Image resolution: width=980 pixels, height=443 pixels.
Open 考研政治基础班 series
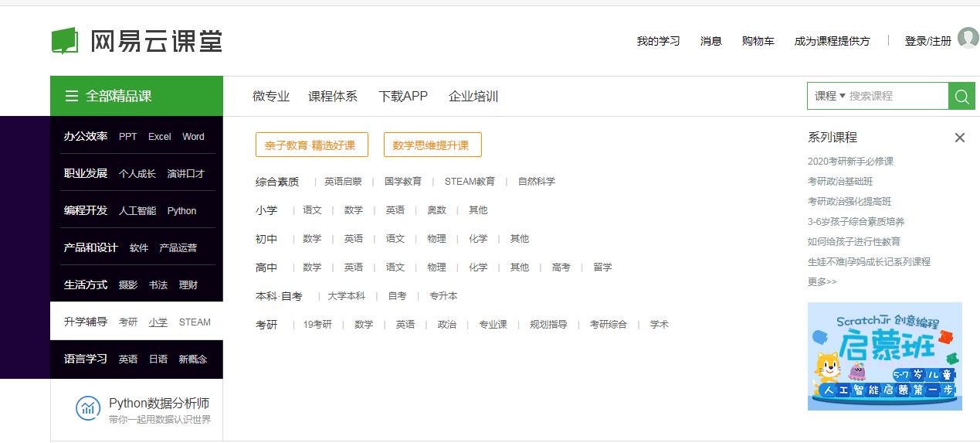coord(840,182)
